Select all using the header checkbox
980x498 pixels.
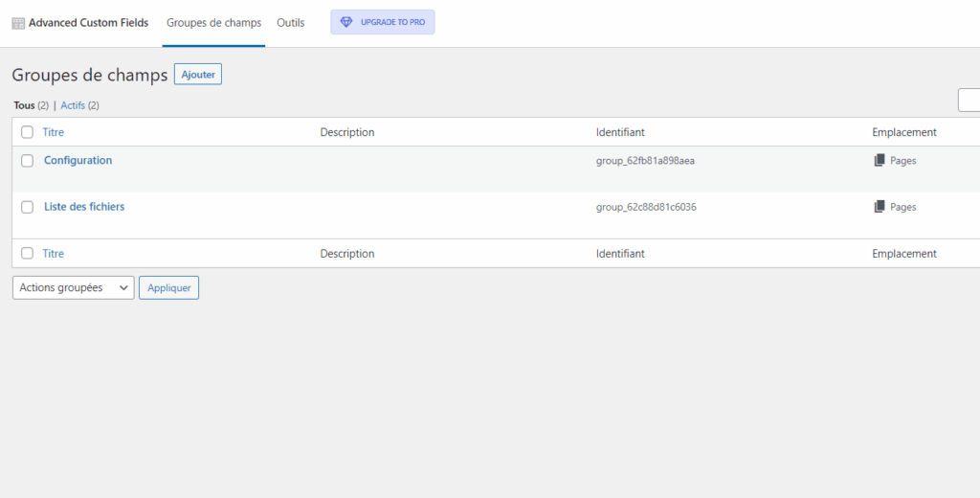(x=28, y=132)
